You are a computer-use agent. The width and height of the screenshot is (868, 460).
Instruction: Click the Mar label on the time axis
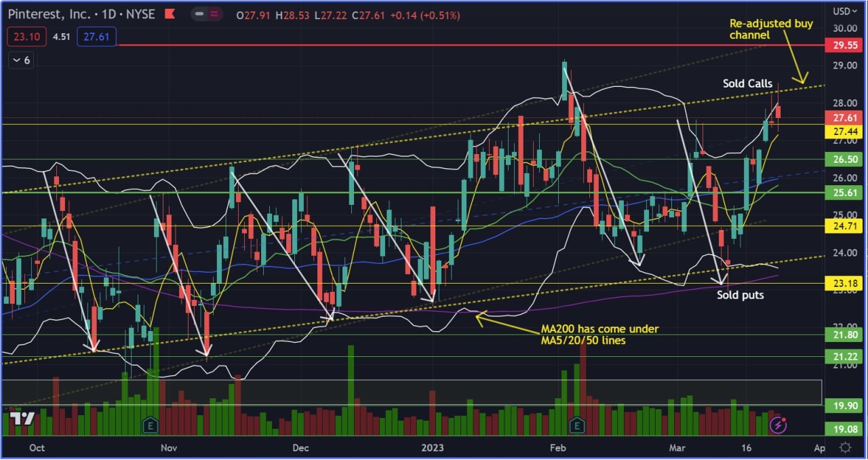tap(678, 448)
